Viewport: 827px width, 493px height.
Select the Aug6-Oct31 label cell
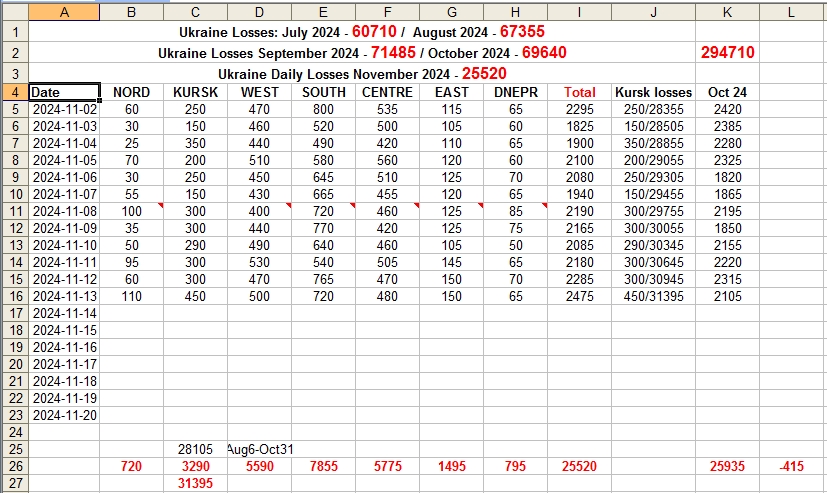[x=259, y=449]
